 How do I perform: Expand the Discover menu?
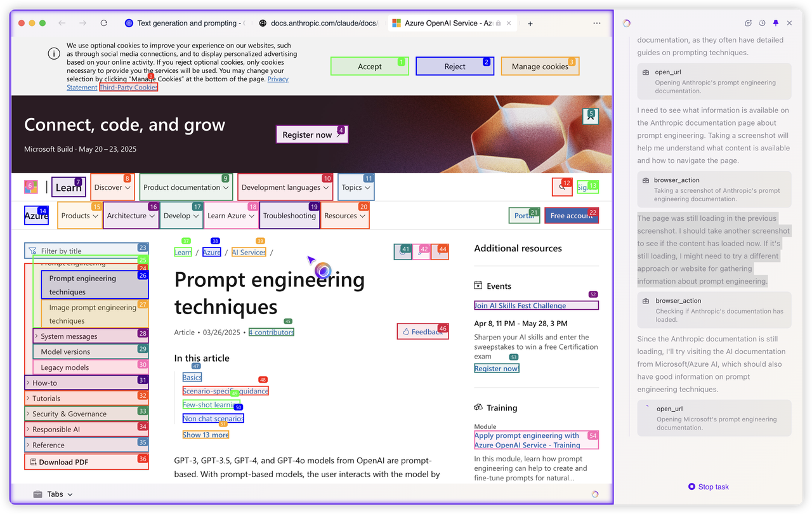[x=112, y=187]
